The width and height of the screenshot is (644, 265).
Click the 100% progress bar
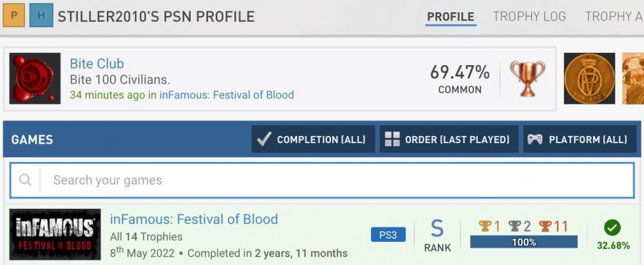(x=524, y=242)
